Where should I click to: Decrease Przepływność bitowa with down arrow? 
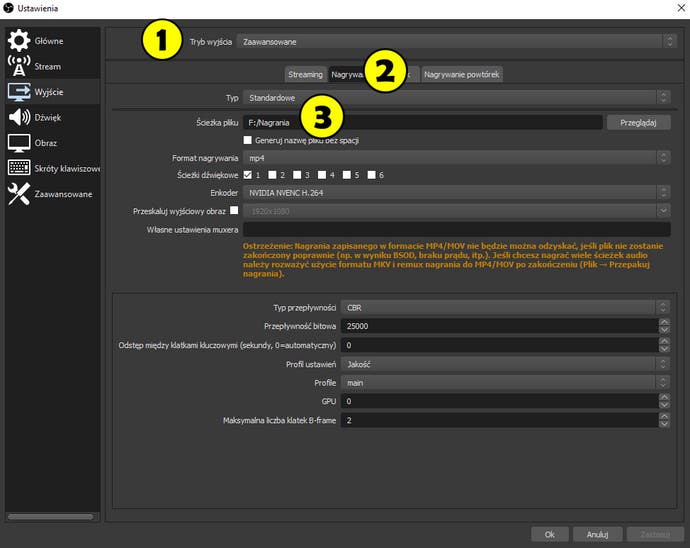[664, 330]
